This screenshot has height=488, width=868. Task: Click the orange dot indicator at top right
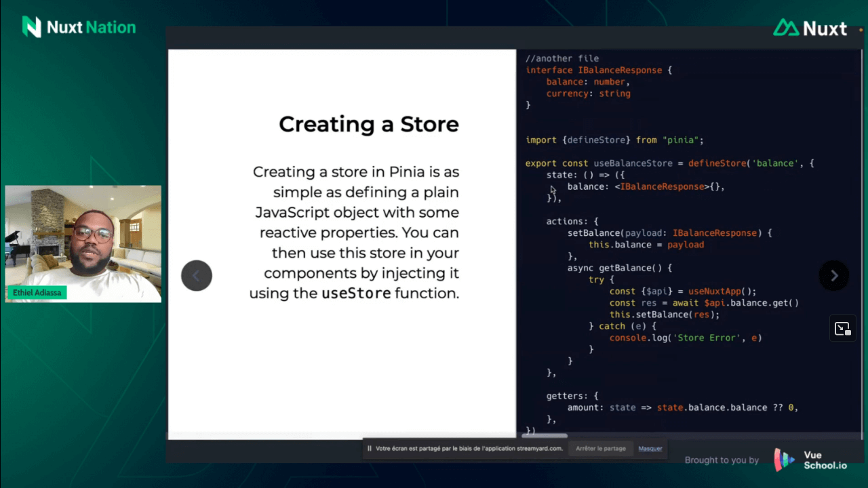[x=861, y=30]
